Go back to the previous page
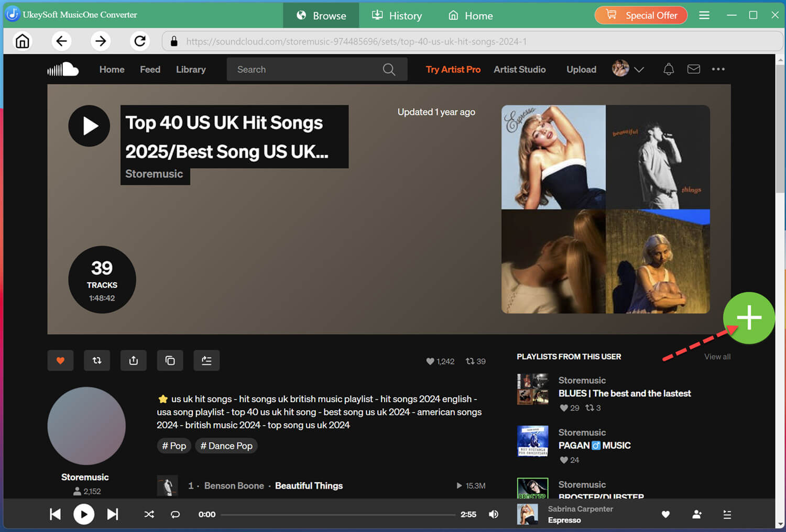786x532 pixels. pyautogui.click(x=61, y=41)
